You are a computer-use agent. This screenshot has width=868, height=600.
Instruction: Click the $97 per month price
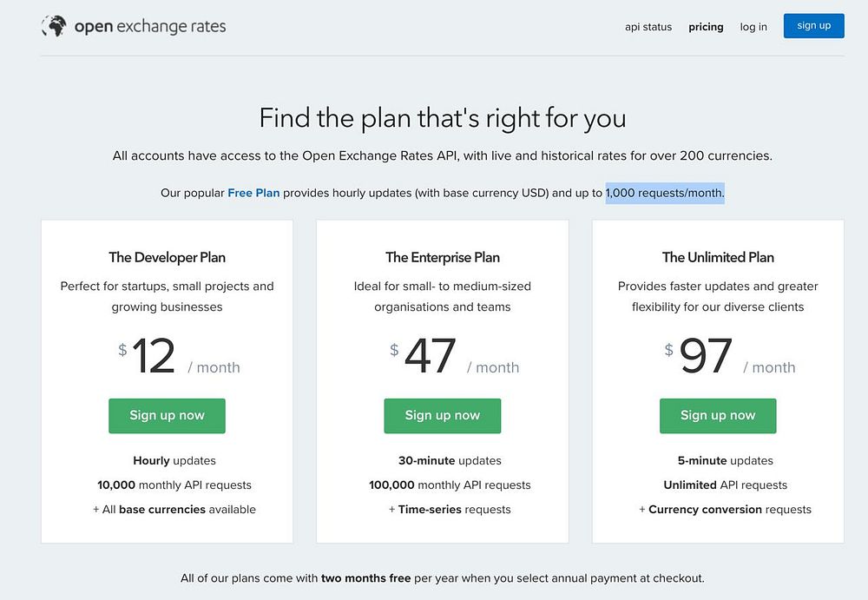(706, 357)
